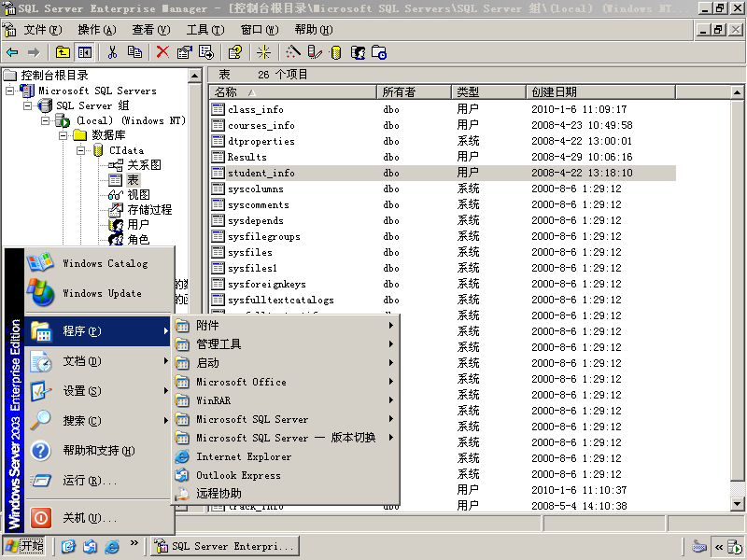This screenshot has width=747, height=560.
Task: Click the last toolbar icon, folder with clock
Action: click(x=379, y=52)
